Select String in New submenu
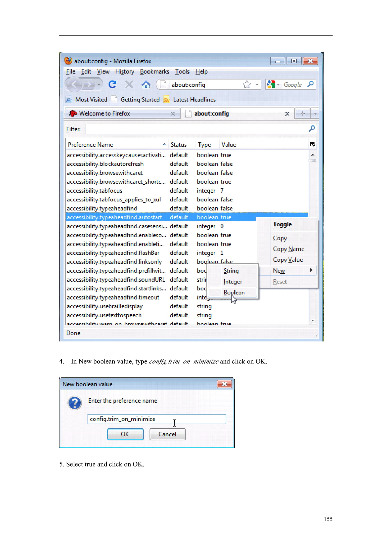The image size is (392, 555). (232, 271)
